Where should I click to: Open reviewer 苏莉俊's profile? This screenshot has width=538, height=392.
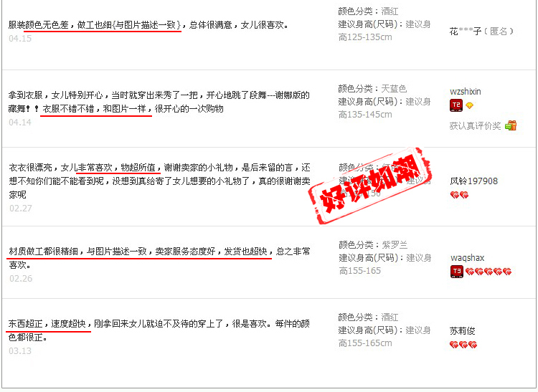[x=462, y=330]
